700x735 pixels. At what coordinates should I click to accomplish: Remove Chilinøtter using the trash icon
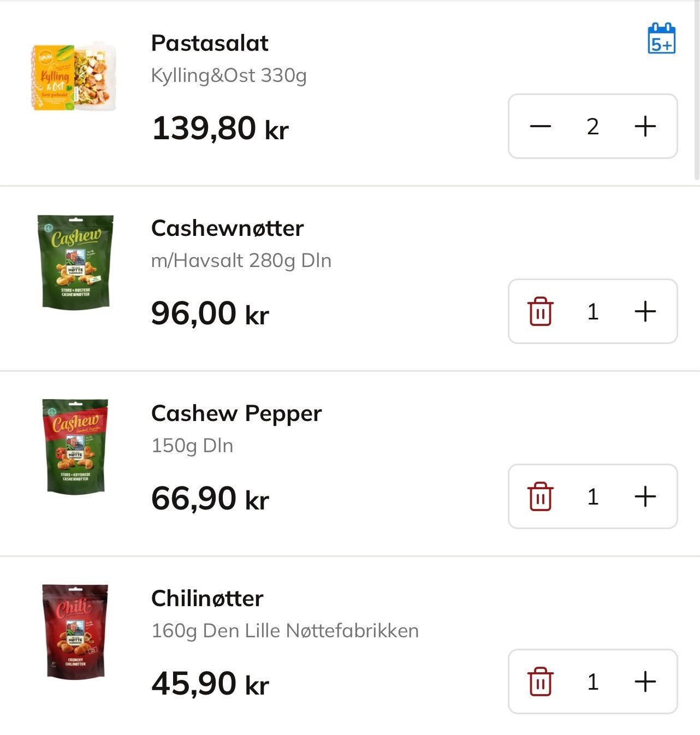[540, 681]
